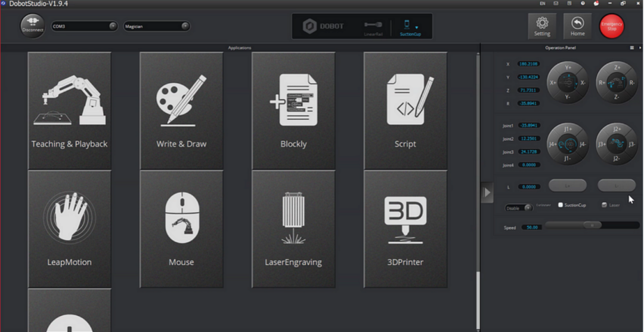The image size is (644, 332).
Task: Click the Applications panel header label
Action: click(x=240, y=48)
